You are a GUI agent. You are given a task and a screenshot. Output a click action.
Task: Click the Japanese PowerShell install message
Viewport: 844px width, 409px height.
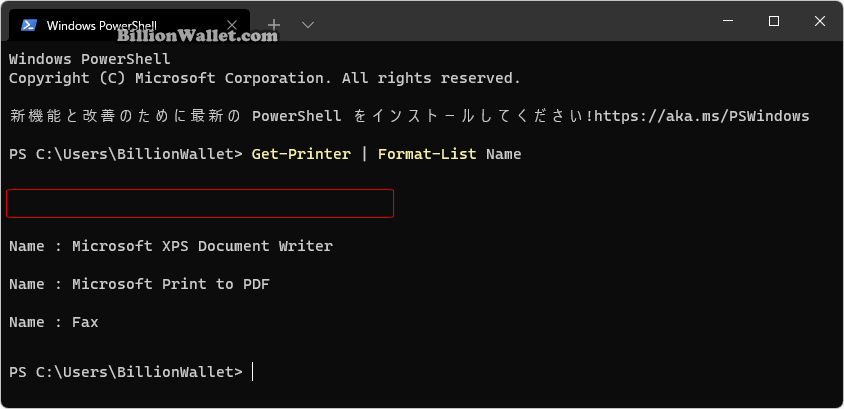click(409, 116)
